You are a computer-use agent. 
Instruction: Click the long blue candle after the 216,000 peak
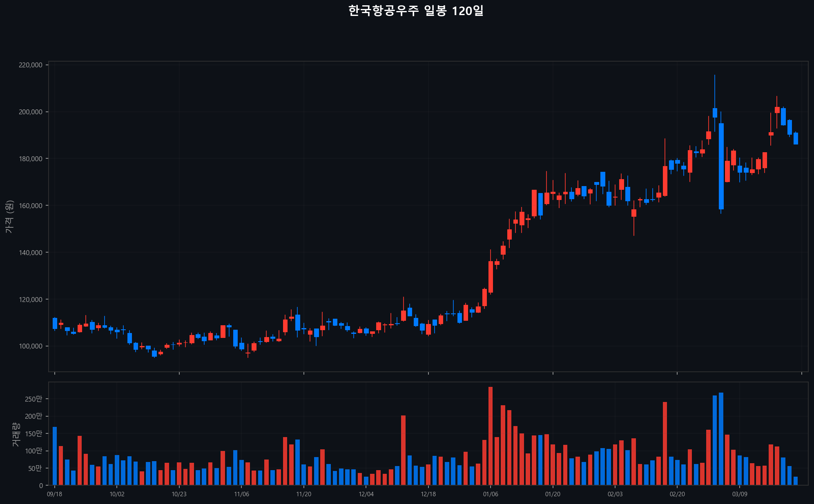click(721, 167)
